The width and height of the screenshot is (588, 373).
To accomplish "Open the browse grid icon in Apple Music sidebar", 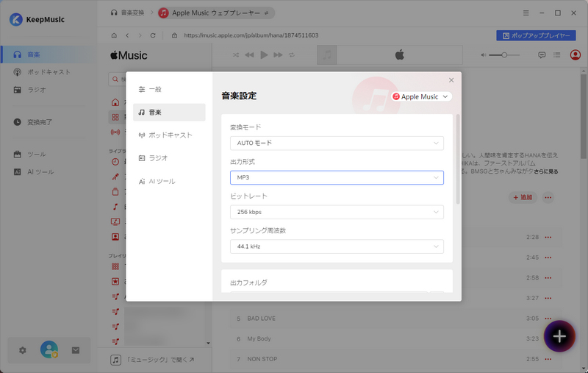I will tap(115, 117).
